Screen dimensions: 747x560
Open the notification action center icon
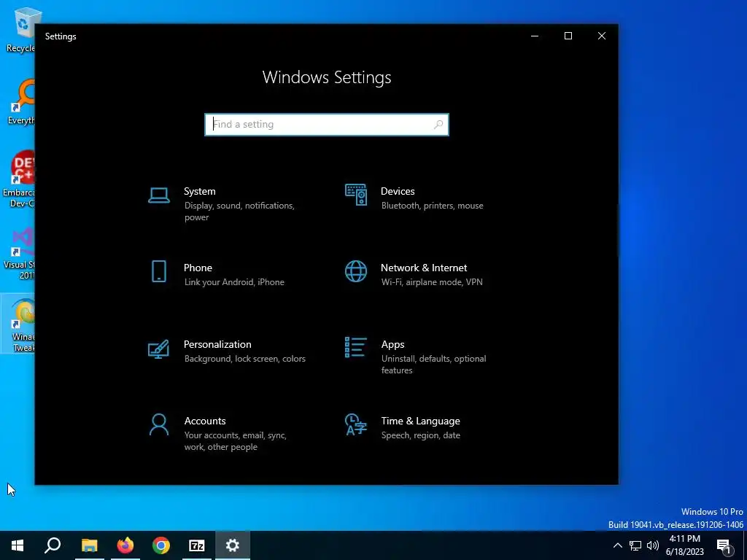point(724,546)
